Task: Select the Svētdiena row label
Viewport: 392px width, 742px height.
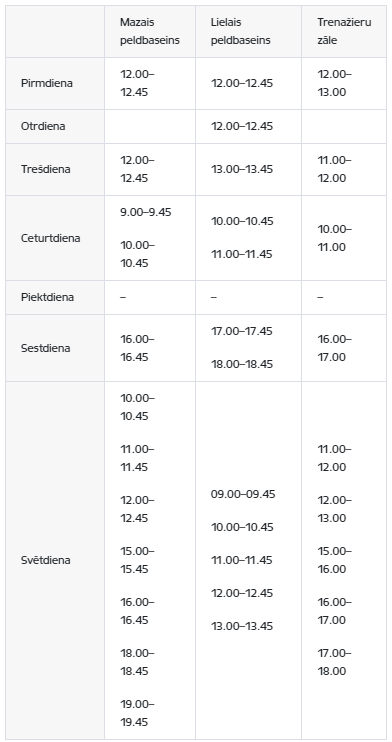Action: (45, 560)
